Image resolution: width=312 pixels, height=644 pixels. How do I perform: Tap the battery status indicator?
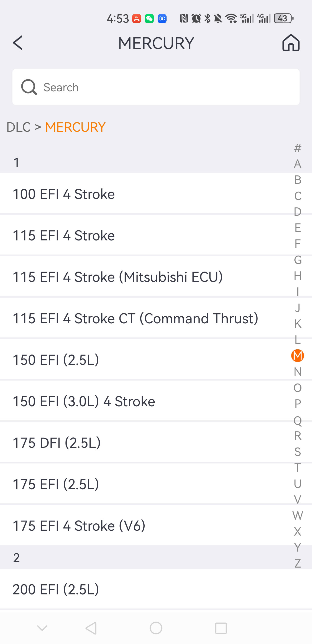[283, 18]
